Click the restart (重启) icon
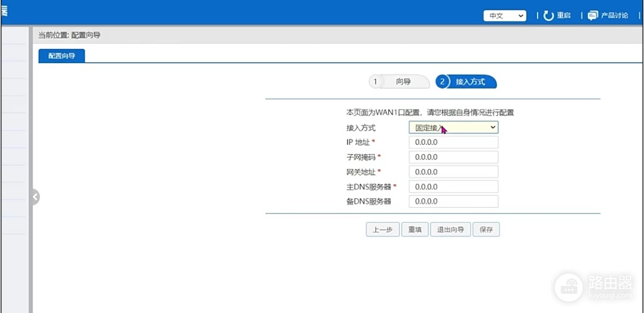The width and height of the screenshot is (644, 313). point(549,16)
